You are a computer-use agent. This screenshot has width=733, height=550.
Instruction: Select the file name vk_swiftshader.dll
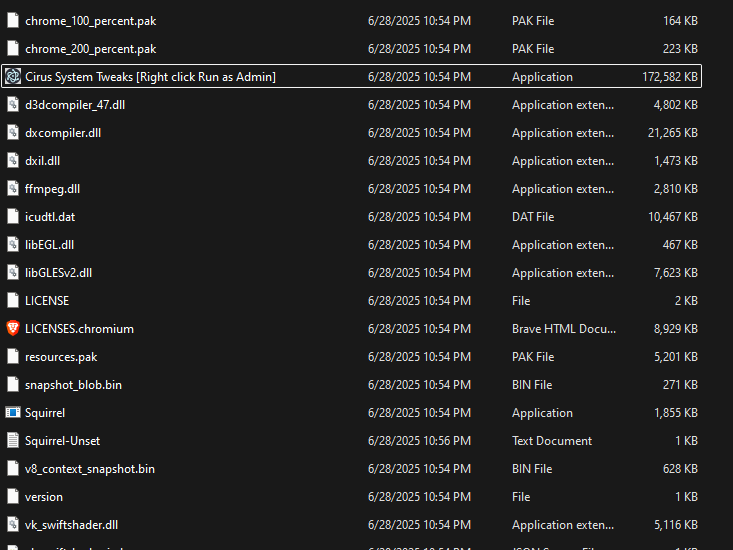72,525
